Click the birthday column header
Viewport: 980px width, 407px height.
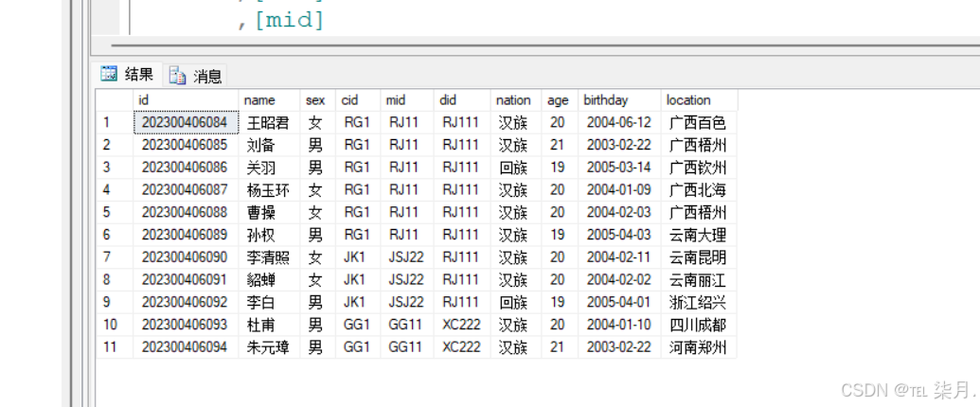pyautogui.click(x=619, y=100)
